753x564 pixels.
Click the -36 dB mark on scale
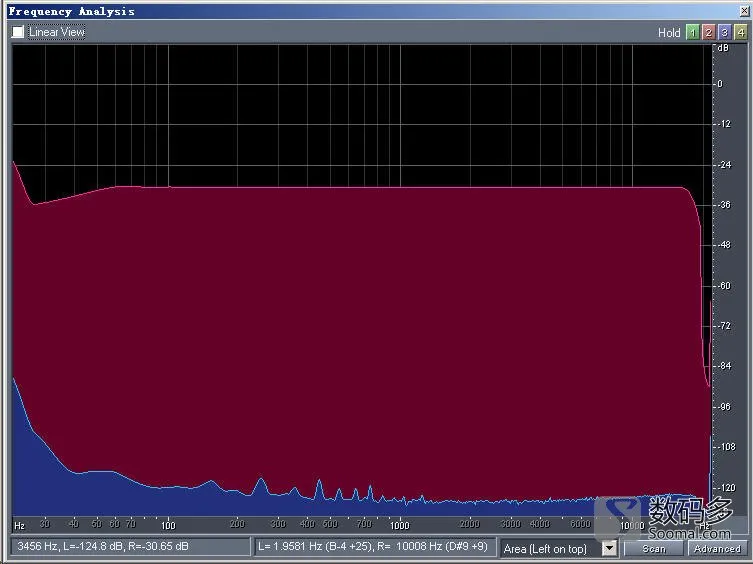(724, 205)
